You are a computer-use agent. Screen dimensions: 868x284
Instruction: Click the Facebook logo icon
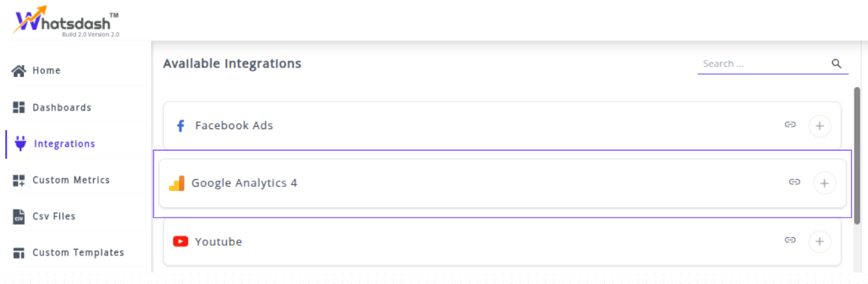pos(180,126)
